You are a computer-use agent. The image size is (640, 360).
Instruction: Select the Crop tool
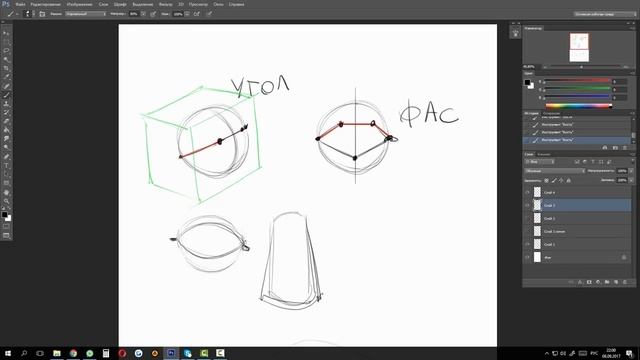pyautogui.click(x=6, y=69)
